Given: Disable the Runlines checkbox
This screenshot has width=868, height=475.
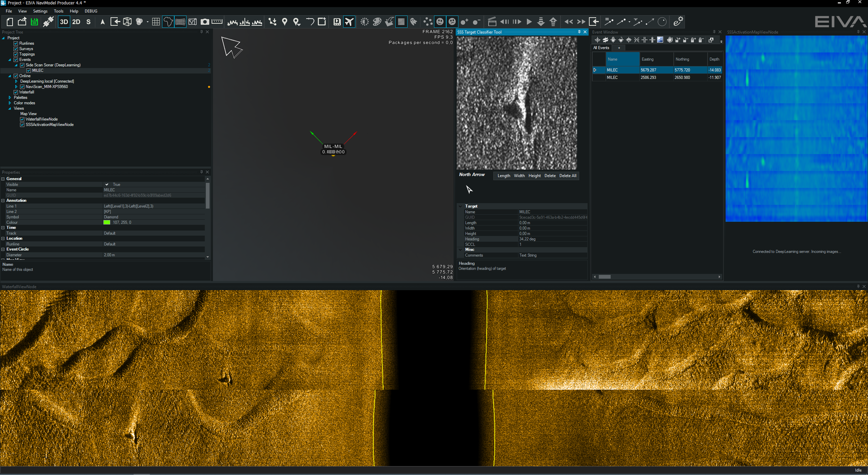Looking at the screenshot, I should [x=16, y=43].
